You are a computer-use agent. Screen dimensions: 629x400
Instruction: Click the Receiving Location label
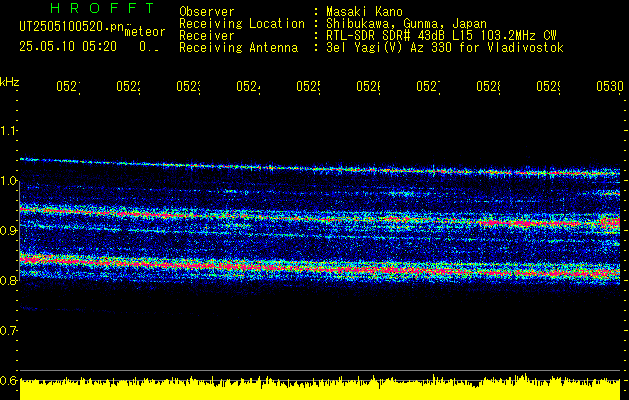(242, 24)
